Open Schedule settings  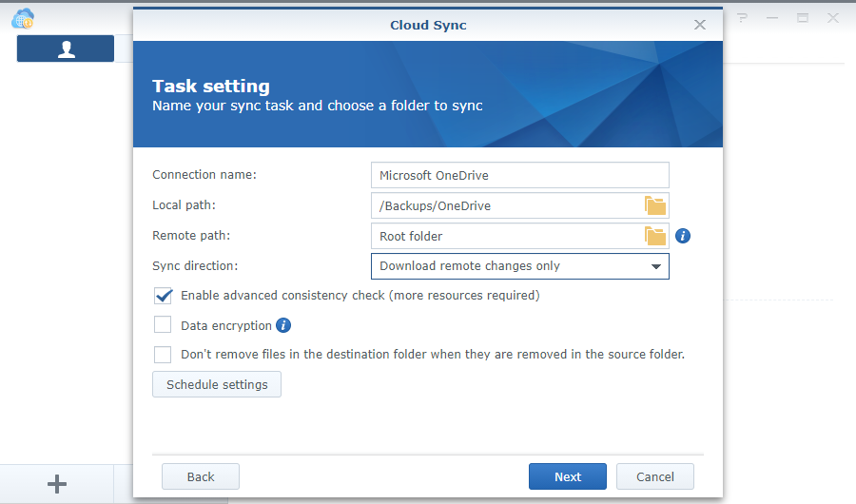point(217,384)
